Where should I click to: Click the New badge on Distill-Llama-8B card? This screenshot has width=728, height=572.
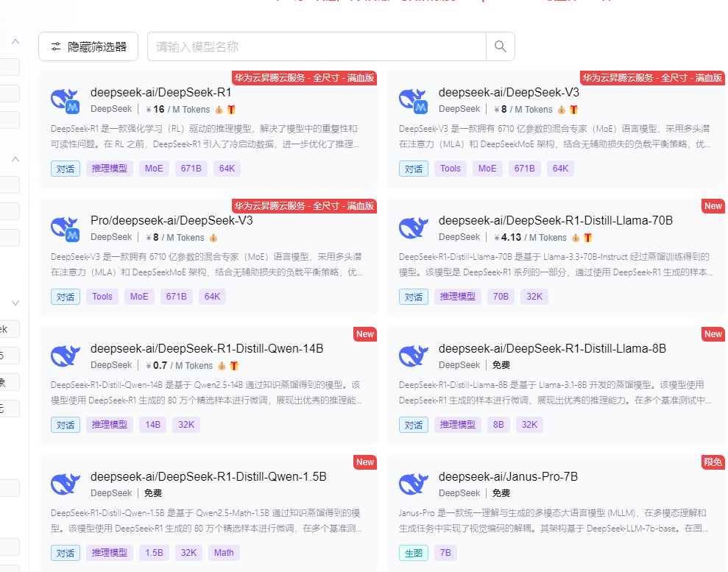point(713,334)
